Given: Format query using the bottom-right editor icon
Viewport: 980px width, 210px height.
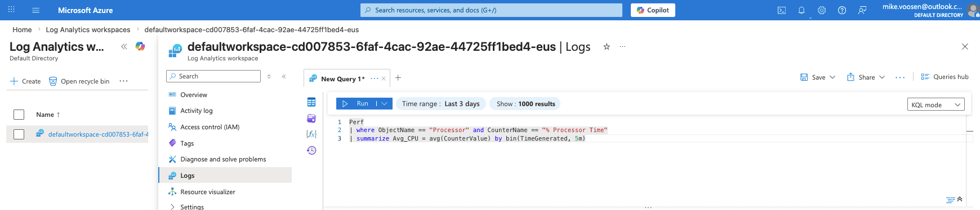Looking at the screenshot, I should pos(950,200).
